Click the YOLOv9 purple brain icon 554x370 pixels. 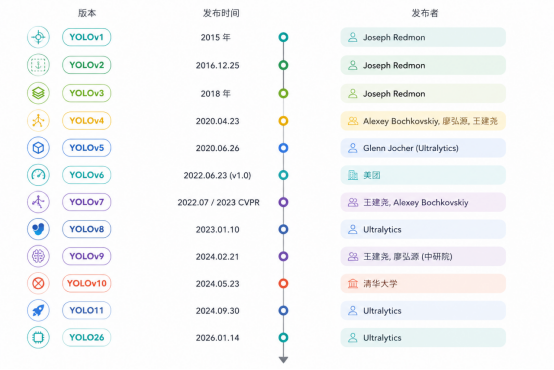pyautogui.click(x=38, y=256)
